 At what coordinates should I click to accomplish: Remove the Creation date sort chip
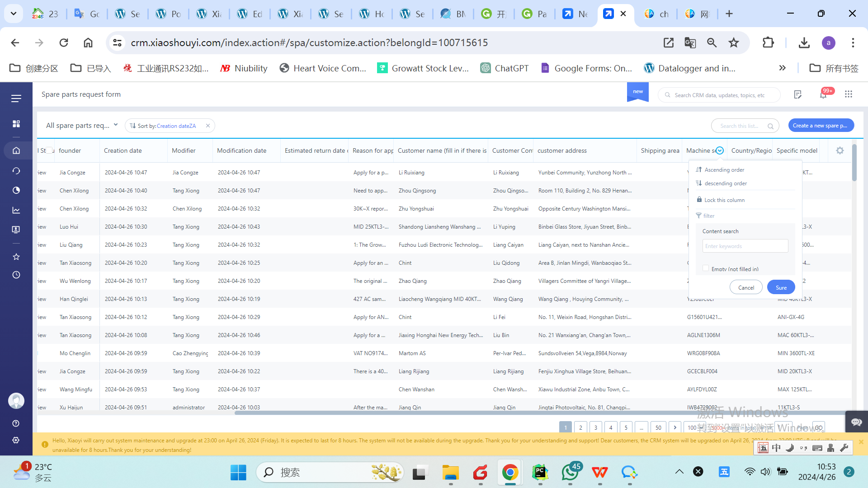click(x=208, y=126)
